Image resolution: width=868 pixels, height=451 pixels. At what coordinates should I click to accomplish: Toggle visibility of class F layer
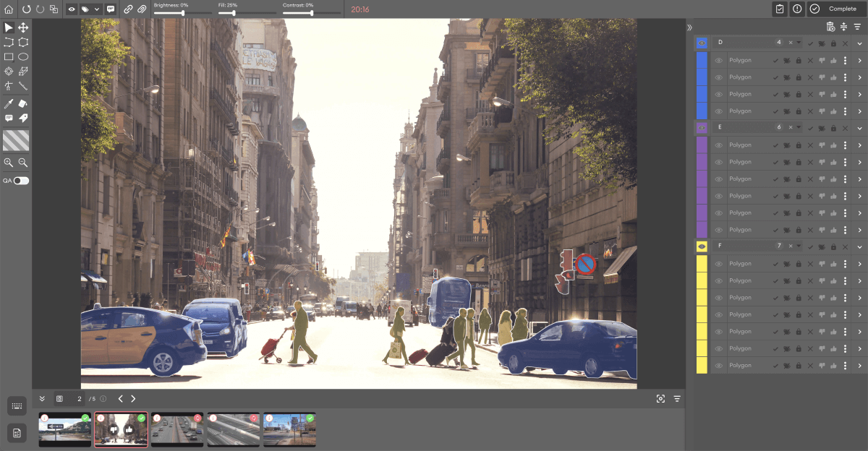click(x=700, y=246)
